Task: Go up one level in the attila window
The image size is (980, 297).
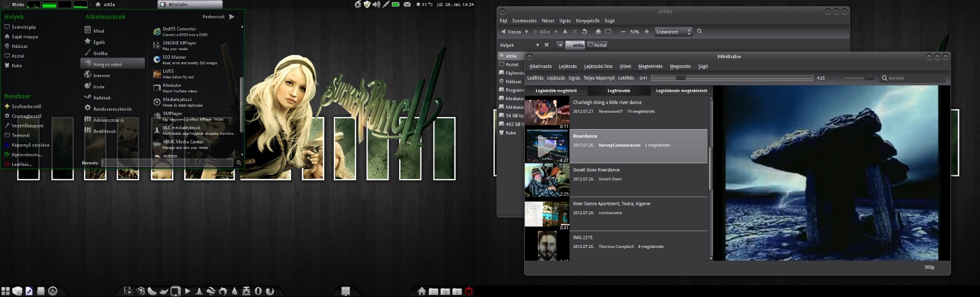Action: click(565, 32)
